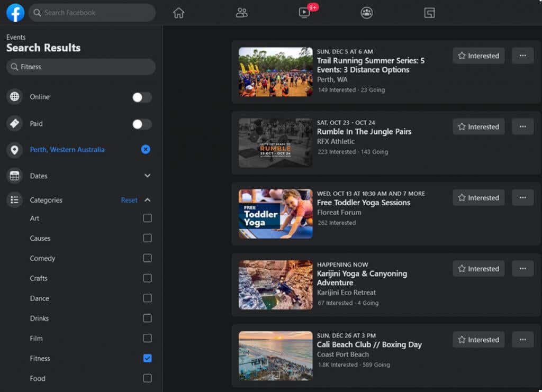This screenshot has width=542, height=392.
Task: Open the Friends icon in top bar
Action: pos(241,13)
